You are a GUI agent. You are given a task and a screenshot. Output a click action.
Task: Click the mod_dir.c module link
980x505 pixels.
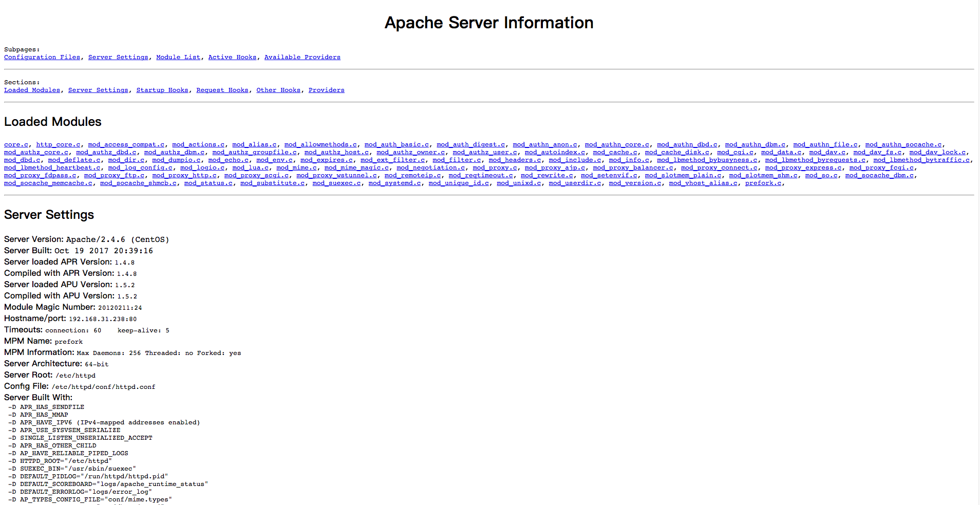coord(126,160)
